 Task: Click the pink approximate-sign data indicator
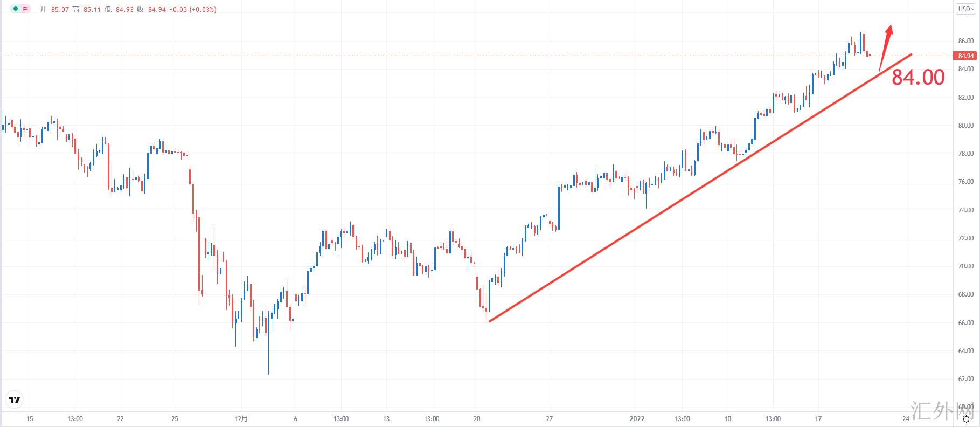pos(25,9)
